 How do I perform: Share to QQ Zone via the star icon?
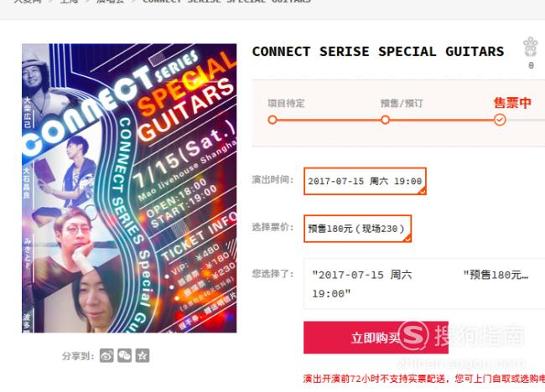(x=143, y=355)
